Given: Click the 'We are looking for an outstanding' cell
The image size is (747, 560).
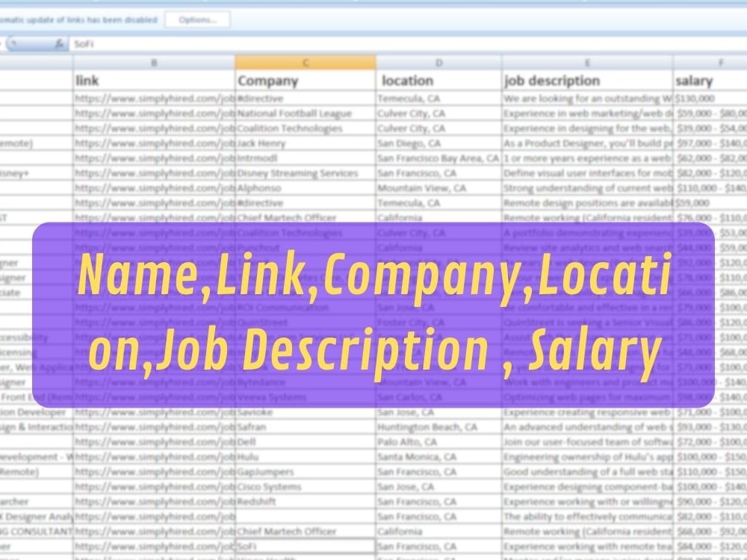Looking at the screenshot, I should 587,99.
